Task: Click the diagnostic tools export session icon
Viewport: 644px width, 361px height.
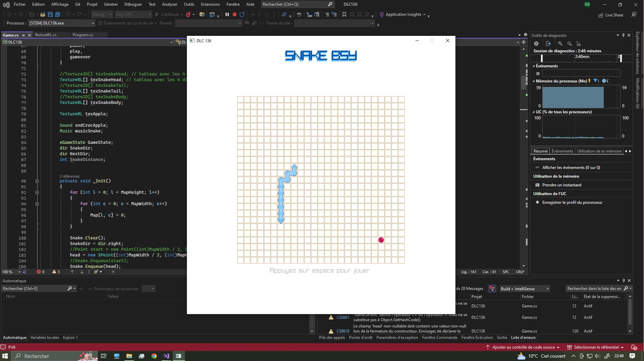Action: (548, 44)
